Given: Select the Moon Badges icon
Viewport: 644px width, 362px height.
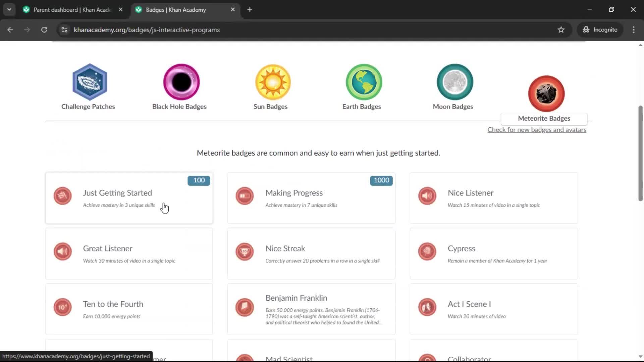Looking at the screenshot, I should point(455,82).
